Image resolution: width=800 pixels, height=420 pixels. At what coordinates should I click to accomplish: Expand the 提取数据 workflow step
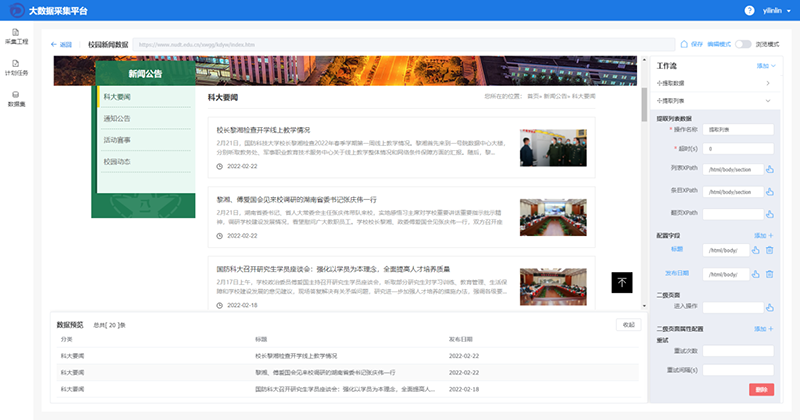[x=714, y=83]
